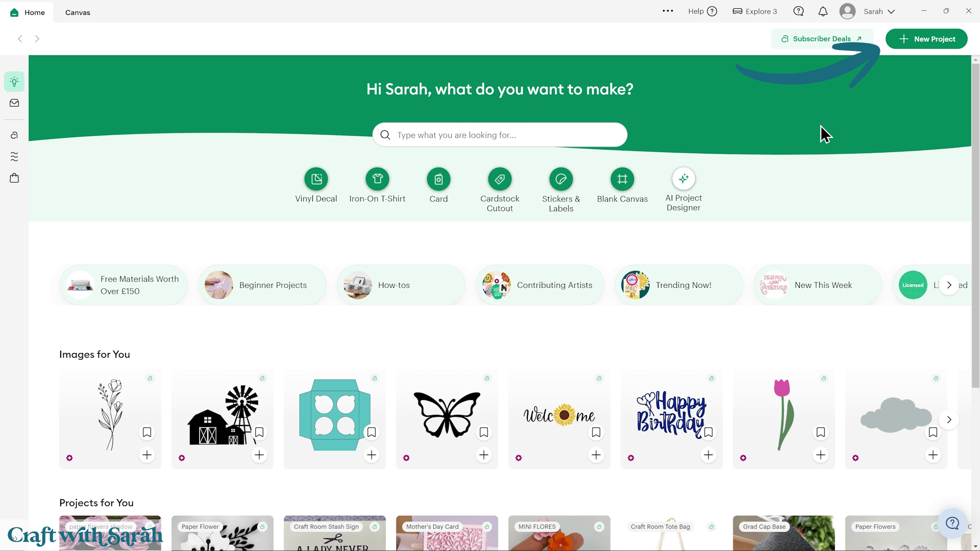Screen dimensions: 980x551
Task: Open Contributing Artists category
Action: point(540,285)
